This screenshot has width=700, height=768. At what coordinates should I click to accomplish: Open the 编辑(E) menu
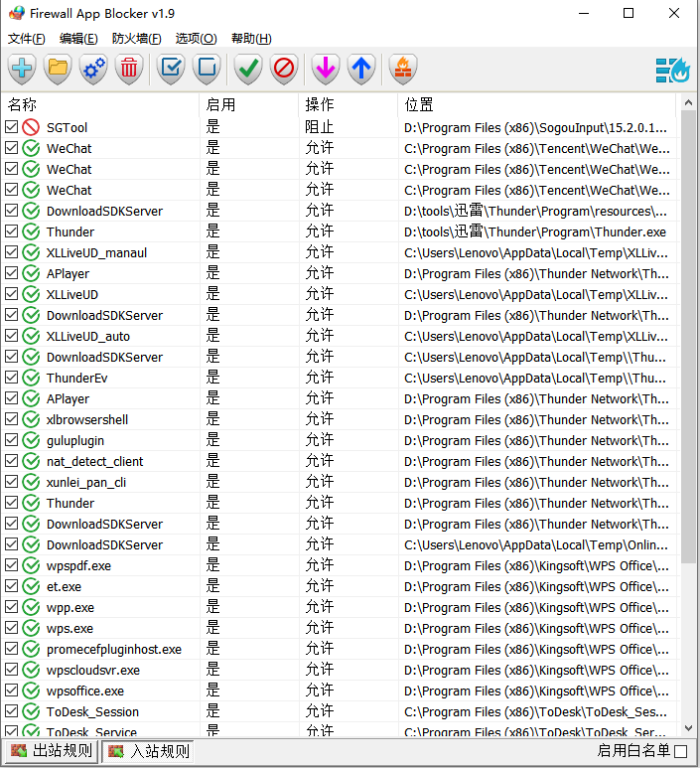(78, 38)
